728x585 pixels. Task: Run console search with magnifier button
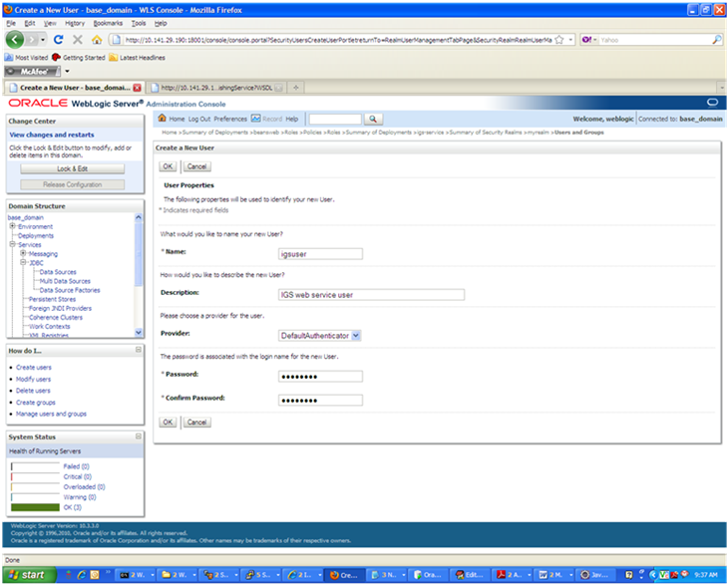[x=373, y=120]
